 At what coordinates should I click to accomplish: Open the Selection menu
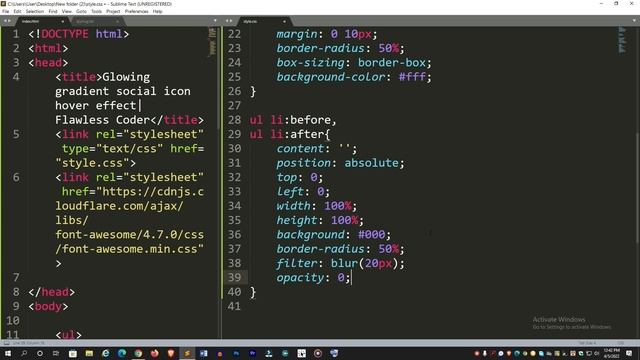click(35, 11)
